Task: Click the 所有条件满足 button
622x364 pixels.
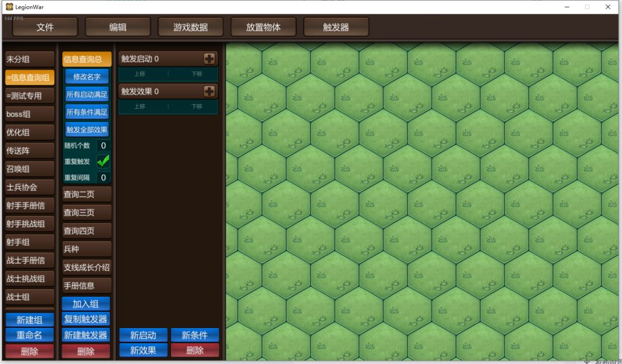Action: [x=87, y=112]
